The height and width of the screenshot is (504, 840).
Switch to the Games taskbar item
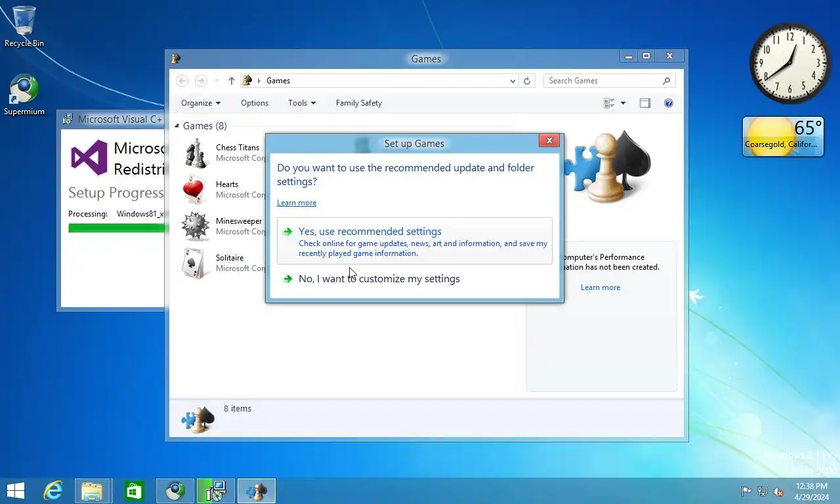[257, 491]
